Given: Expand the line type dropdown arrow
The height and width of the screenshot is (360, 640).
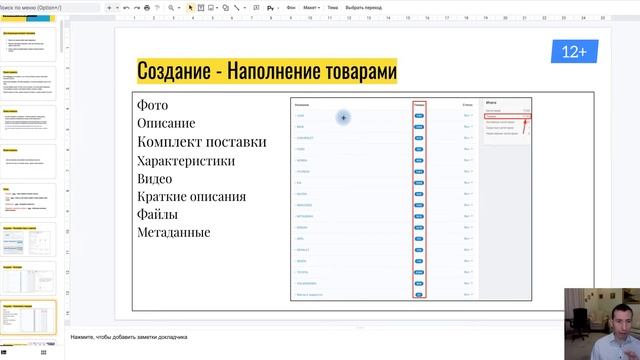Looking at the screenshot, I should click(244, 8).
